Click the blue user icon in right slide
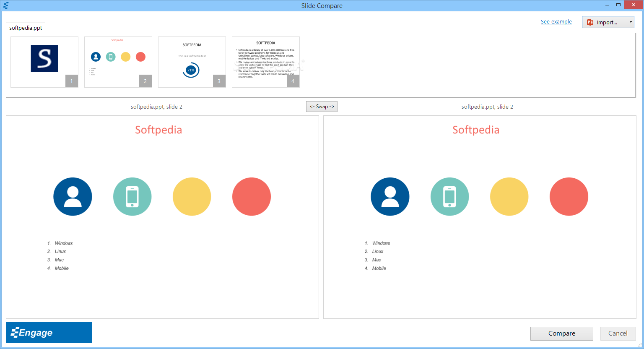 click(x=390, y=197)
